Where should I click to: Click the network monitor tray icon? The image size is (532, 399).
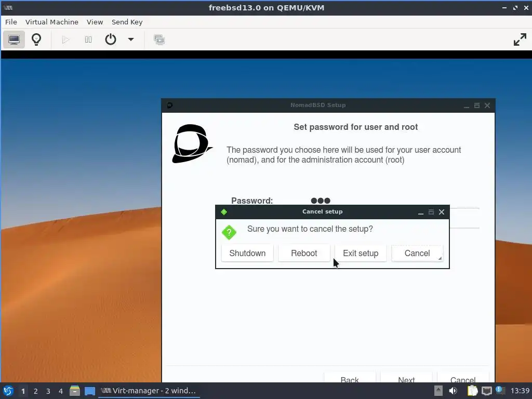[486, 391]
